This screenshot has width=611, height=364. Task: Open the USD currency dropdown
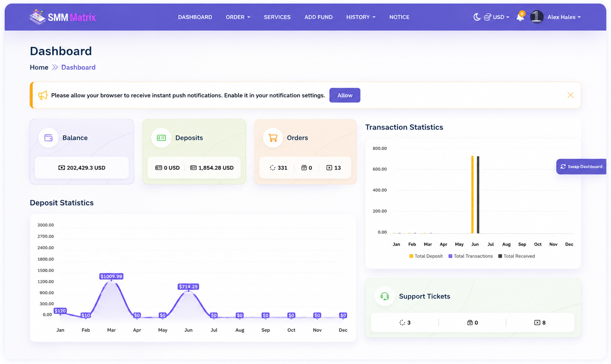[x=501, y=17]
